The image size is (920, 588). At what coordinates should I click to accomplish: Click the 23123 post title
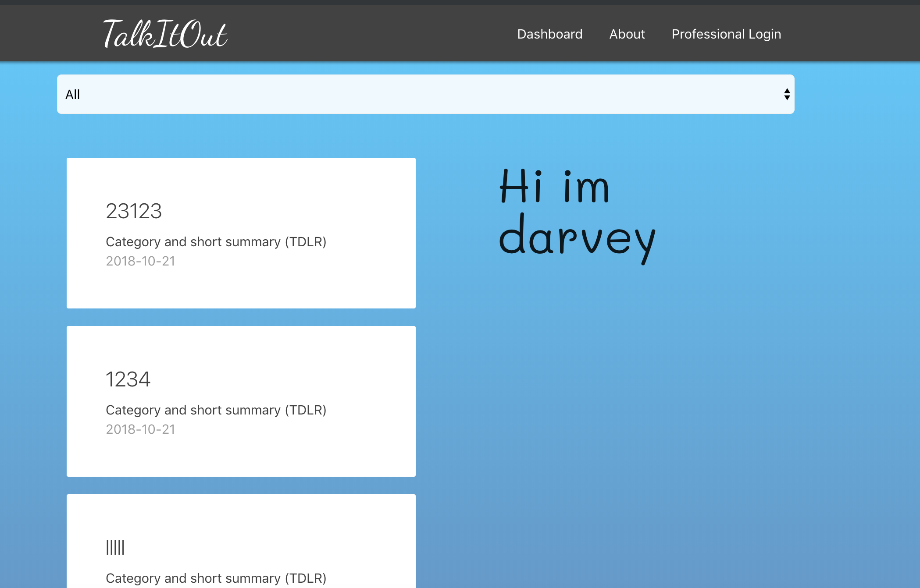(x=134, y=211)
